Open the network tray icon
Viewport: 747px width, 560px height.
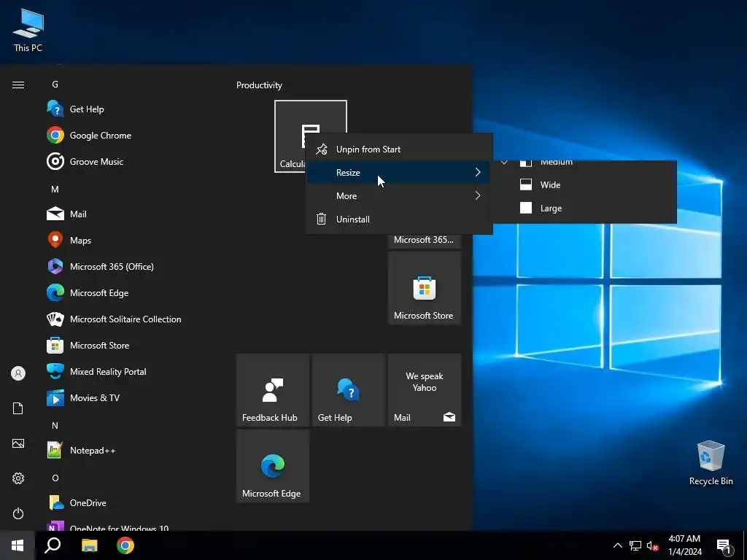point(635,545)
